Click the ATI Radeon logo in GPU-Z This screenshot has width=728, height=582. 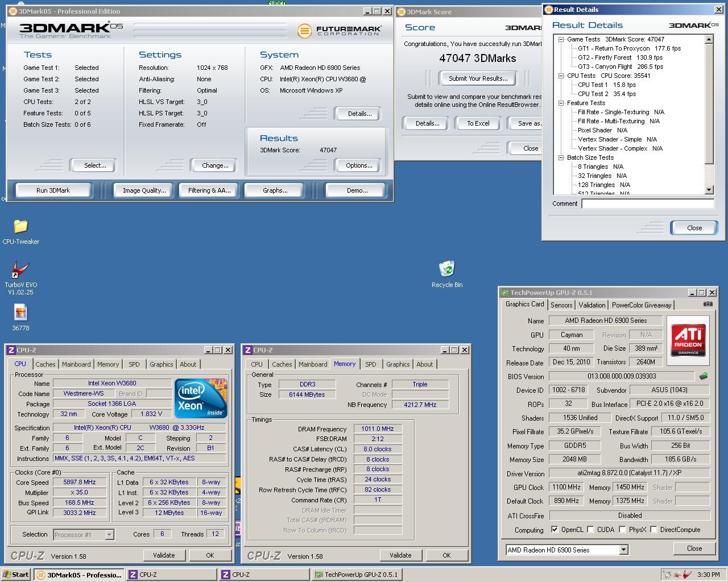(688, 339)
